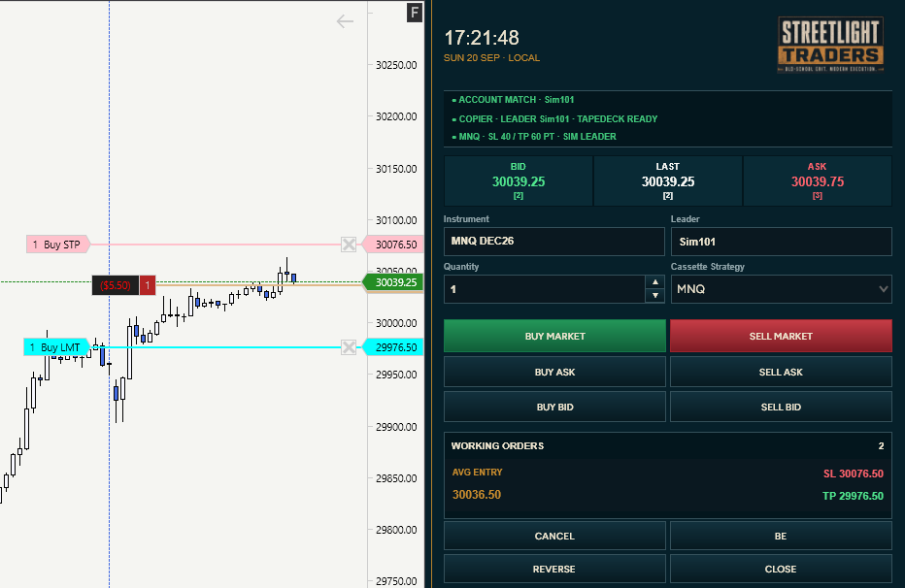Screen dimensions: 905x588
Task: Click the 30250.00 price axis label
Action: point(396,65)
